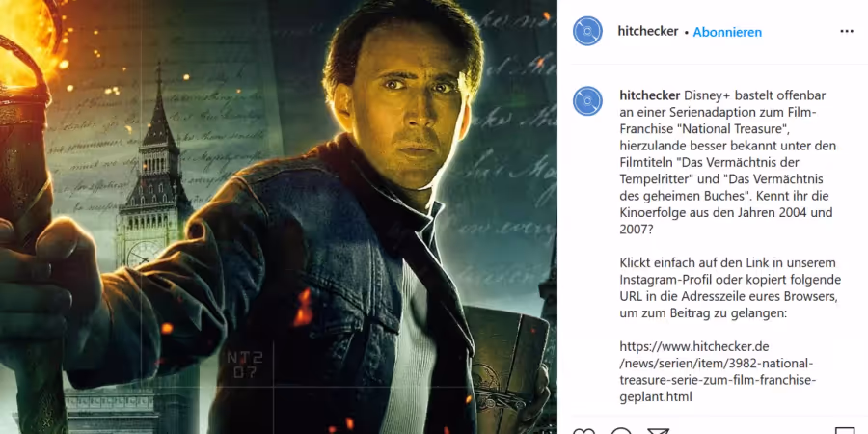Click the paragraph starting with Klickt einfach

point(730,287)
